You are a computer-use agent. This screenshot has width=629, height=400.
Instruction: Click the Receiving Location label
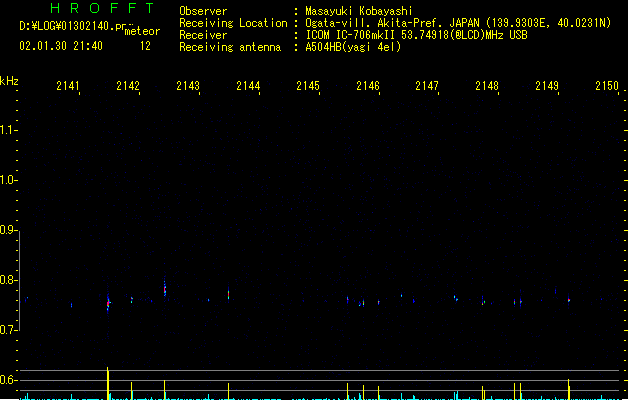(233, 23)
